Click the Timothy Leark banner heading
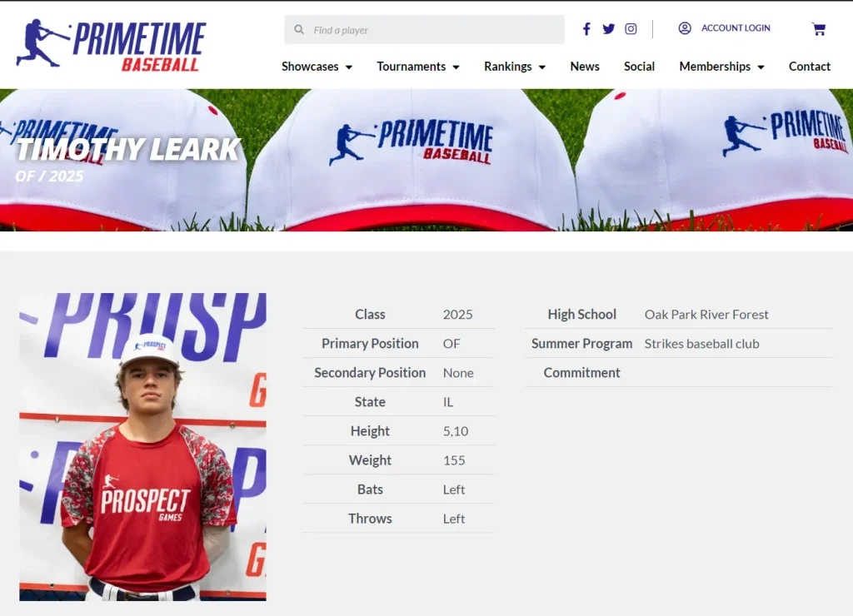 tap(128, 150)
